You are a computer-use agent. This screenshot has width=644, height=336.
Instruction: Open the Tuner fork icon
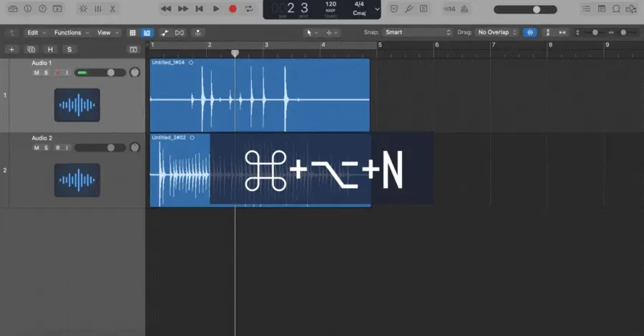(409, 9)
